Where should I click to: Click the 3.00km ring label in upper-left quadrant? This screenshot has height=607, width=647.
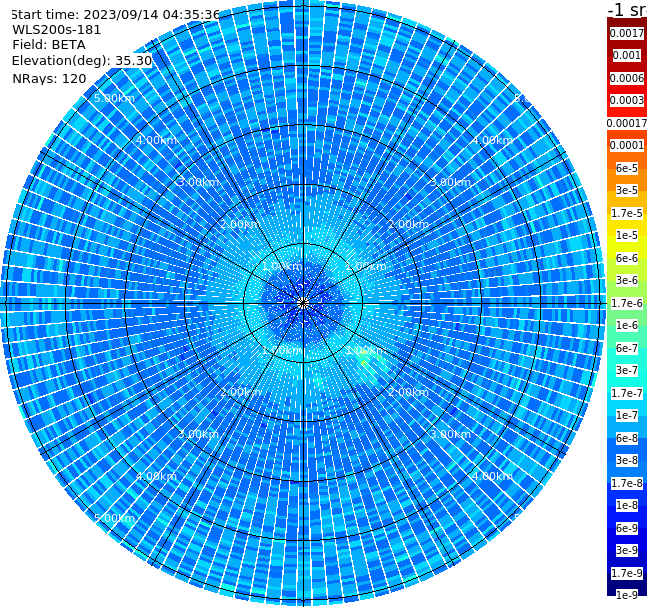tap(198, 182)
